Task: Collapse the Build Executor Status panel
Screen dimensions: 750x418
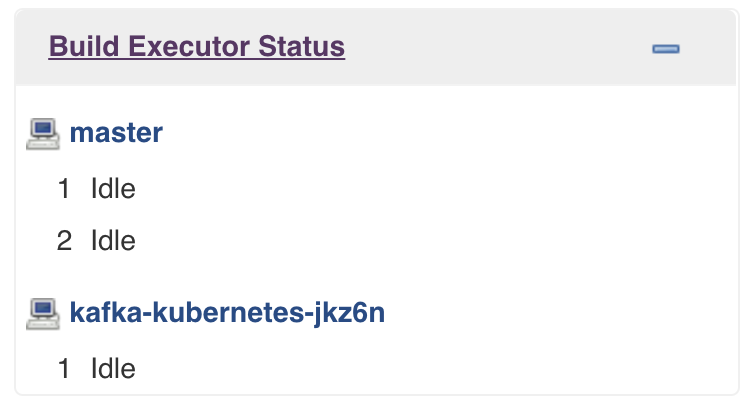Action: tap(665, 48)
